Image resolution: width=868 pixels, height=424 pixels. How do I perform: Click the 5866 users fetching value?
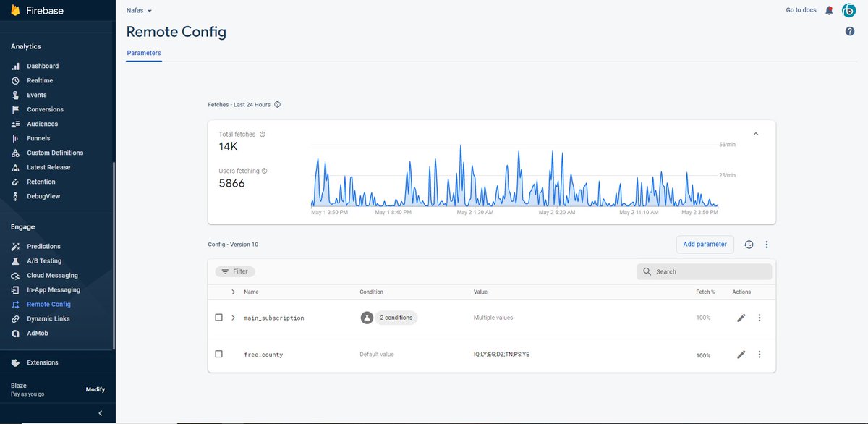[x=231, y=183]
